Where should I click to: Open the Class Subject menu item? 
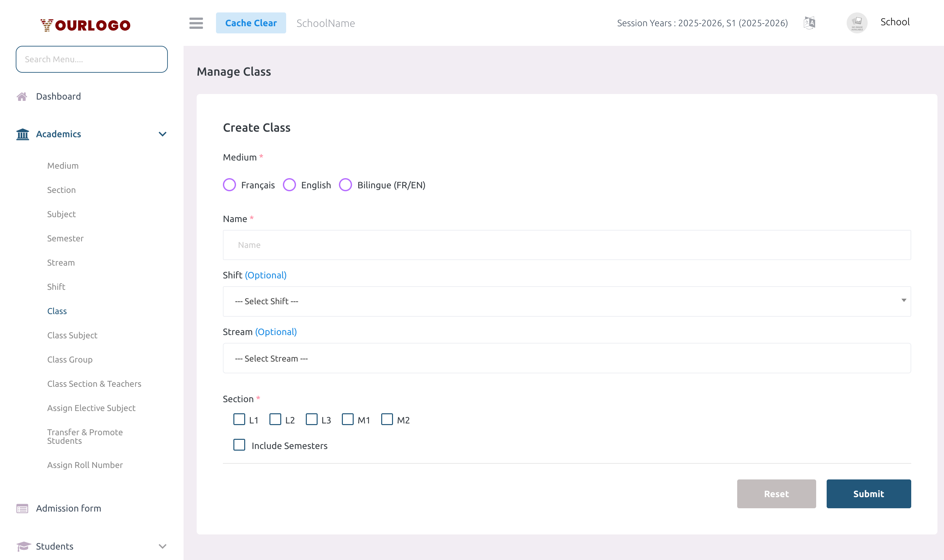[x=72, y=335]
